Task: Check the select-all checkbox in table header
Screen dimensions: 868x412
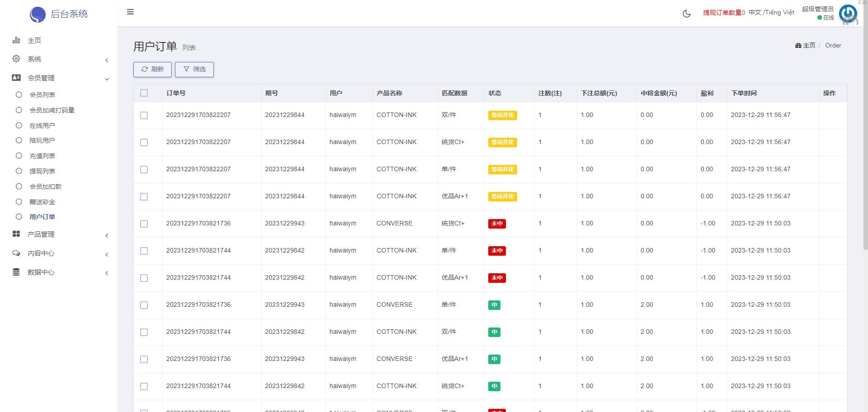Action: [x=144, y=93]
